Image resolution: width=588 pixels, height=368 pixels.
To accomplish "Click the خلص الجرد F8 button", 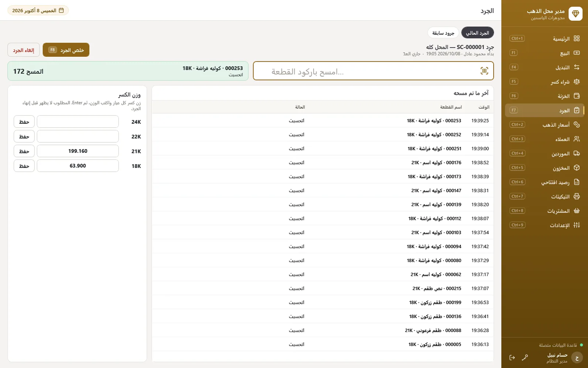I will [x=66, y=50].
